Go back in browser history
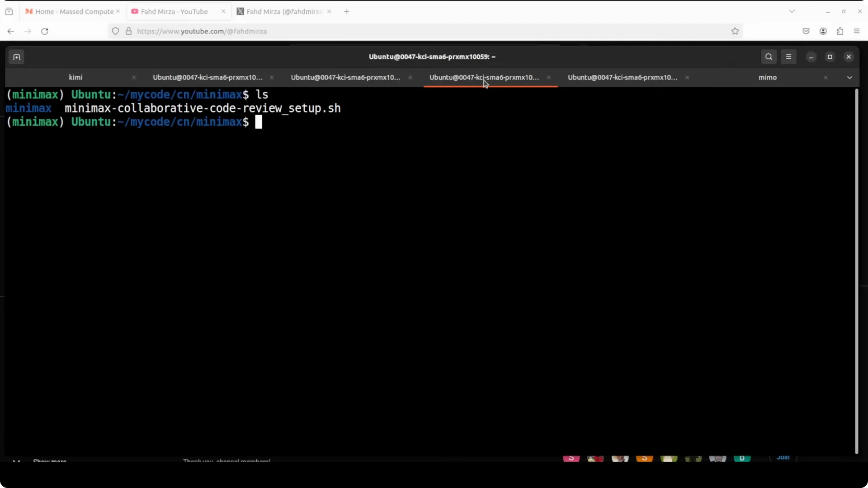Image resolution: width=868 pixels, height=488 pixels. tap(11, 31)
